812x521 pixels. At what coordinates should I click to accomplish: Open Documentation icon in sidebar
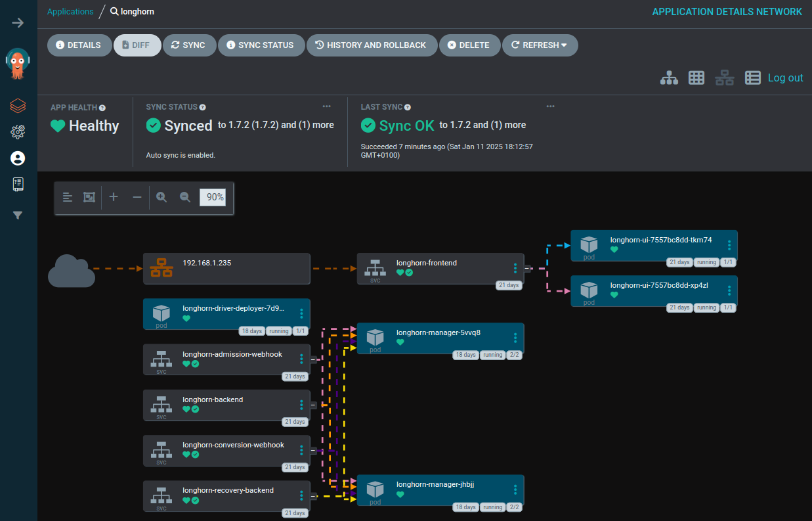pos(18,184)
